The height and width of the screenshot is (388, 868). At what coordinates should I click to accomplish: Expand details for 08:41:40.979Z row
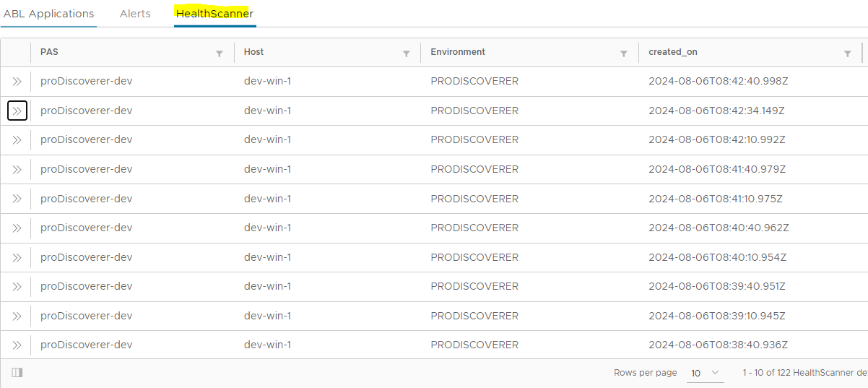(17, 170)
